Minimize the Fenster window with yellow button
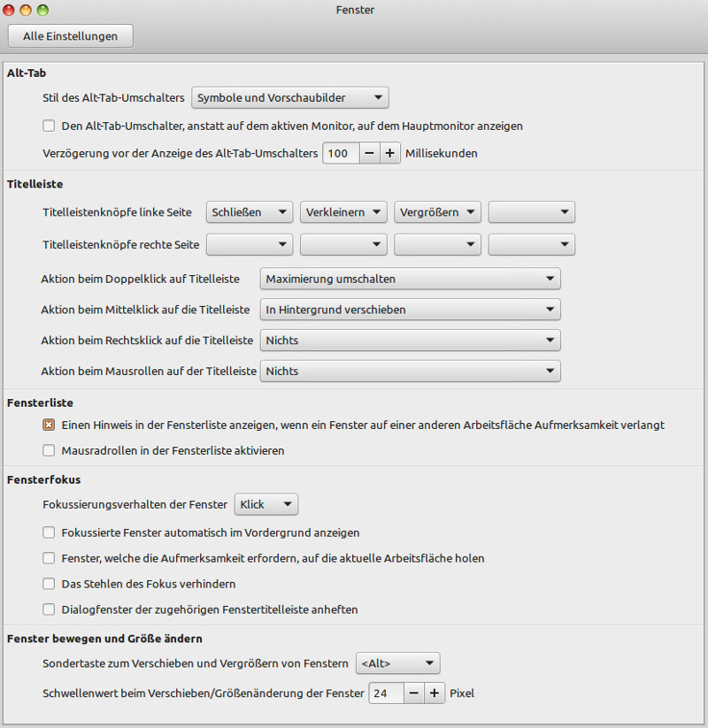 tap(26, 10)
